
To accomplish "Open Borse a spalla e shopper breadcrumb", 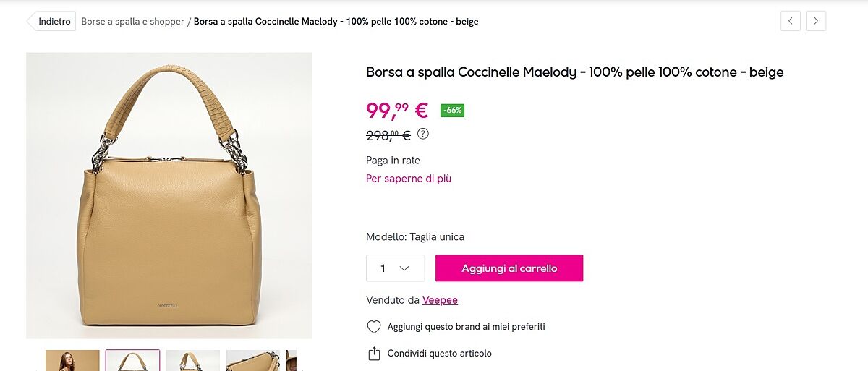I will click(132, 22).
